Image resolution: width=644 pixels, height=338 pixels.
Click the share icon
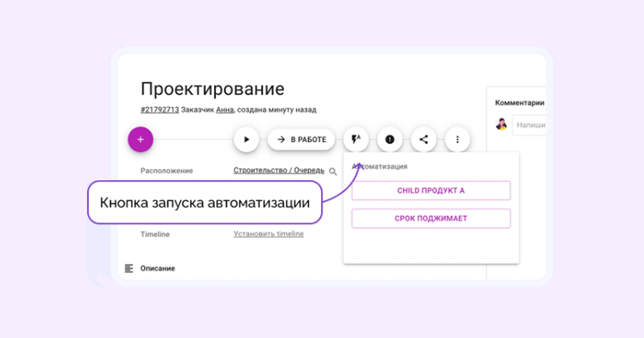423,140
